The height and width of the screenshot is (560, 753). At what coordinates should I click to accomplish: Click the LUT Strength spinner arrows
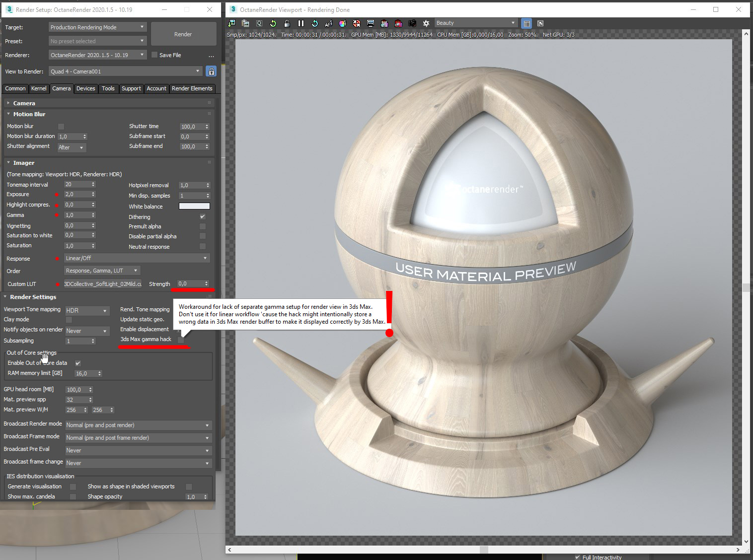pyautogui.click(x=207, y=284)
